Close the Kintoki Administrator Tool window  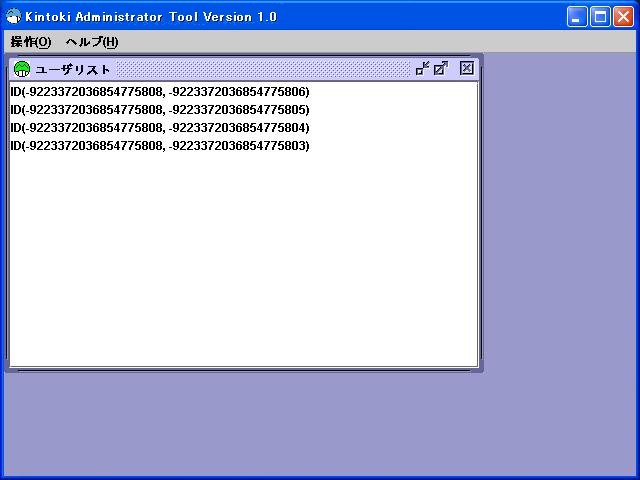coord(623,17)
